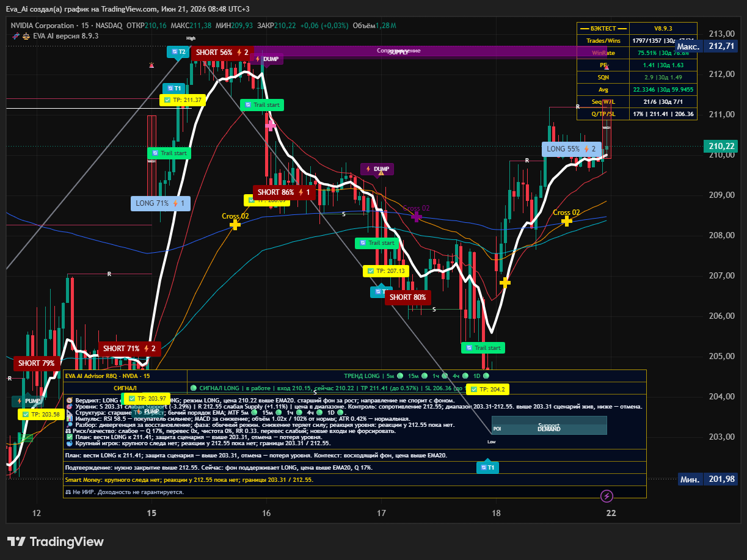
Task: Click the TP: 203.58 take-profit label
Action: pos(42,414)
